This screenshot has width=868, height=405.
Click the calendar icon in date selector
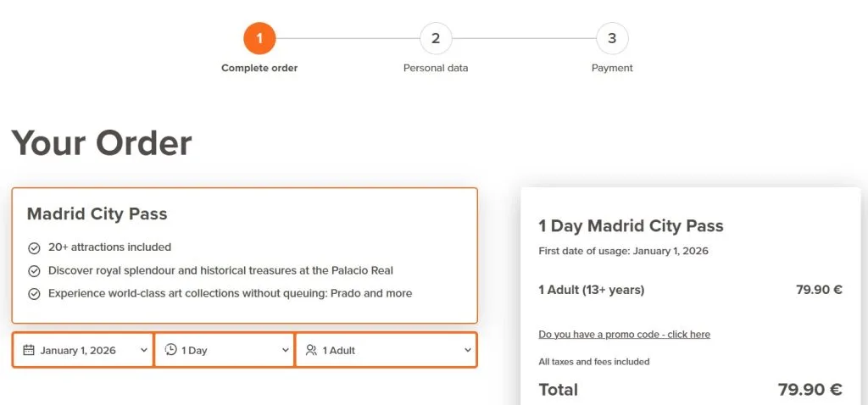click(29, 350)
